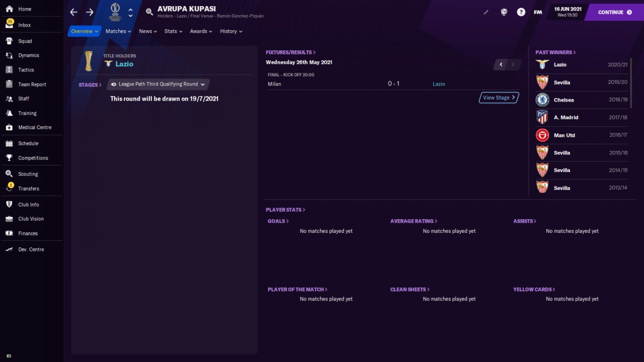Click the search magnifier icon
The image size is (644, 362).
(x=149, y=12)
